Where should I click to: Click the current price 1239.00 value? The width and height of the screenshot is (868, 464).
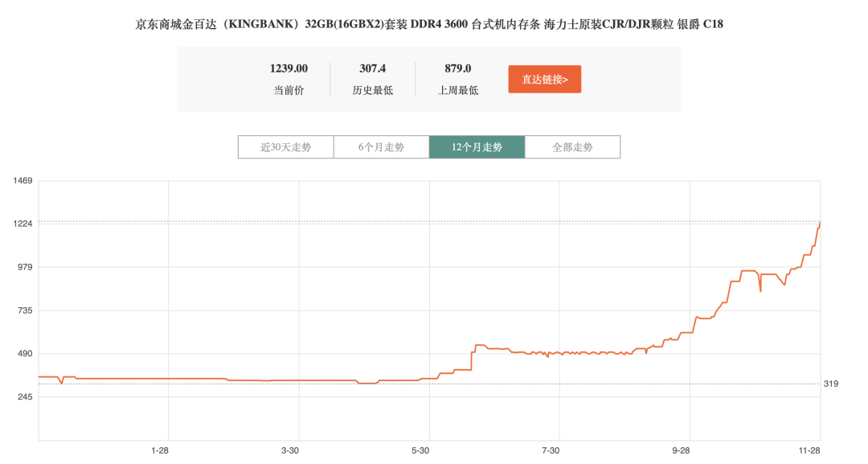pos(289,68)
